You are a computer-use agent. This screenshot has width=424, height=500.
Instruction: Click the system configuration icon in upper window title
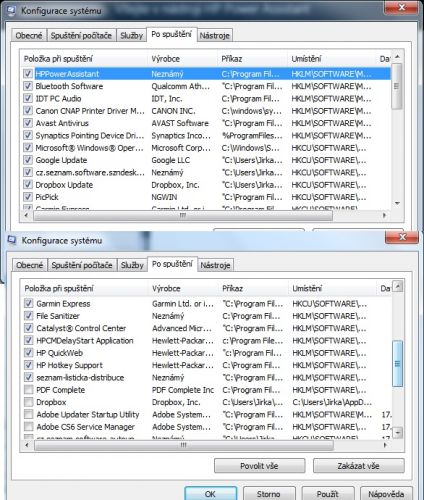(11, 10)
